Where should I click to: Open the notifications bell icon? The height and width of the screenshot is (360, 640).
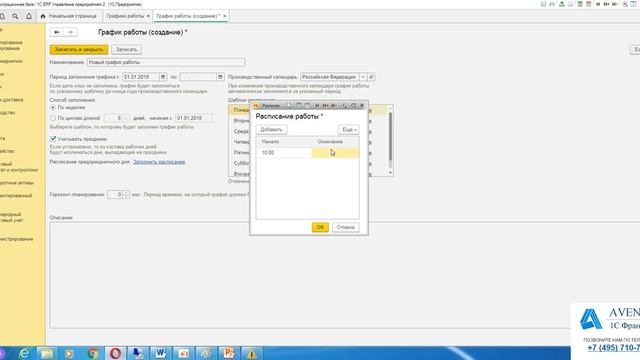pyautogui.click(x=29, y=16)
